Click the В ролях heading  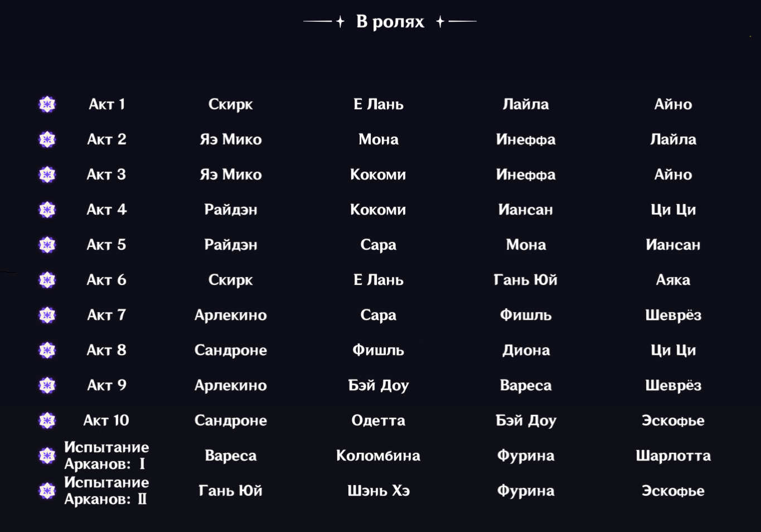tap(390, 22)
